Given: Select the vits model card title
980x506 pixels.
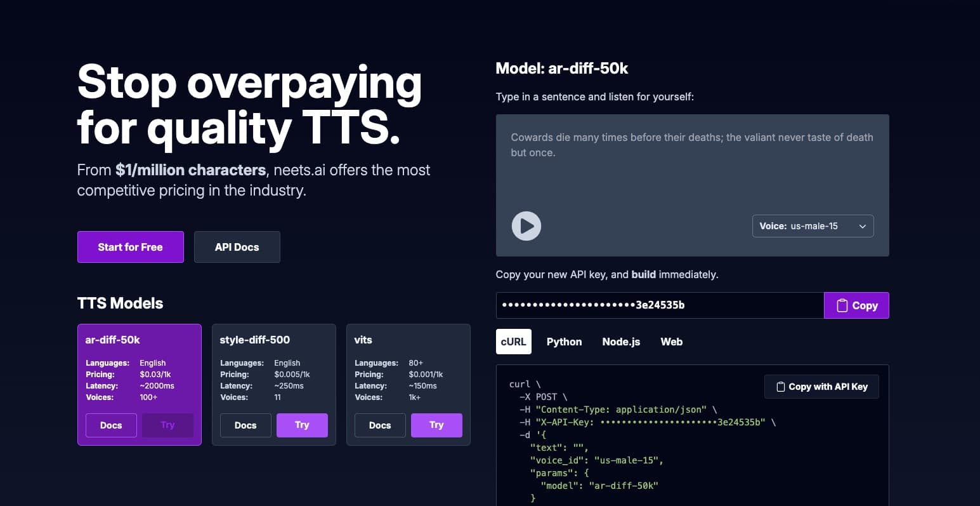Looking at the screenshot, I should pyautogui.click(x=363, y=340).
